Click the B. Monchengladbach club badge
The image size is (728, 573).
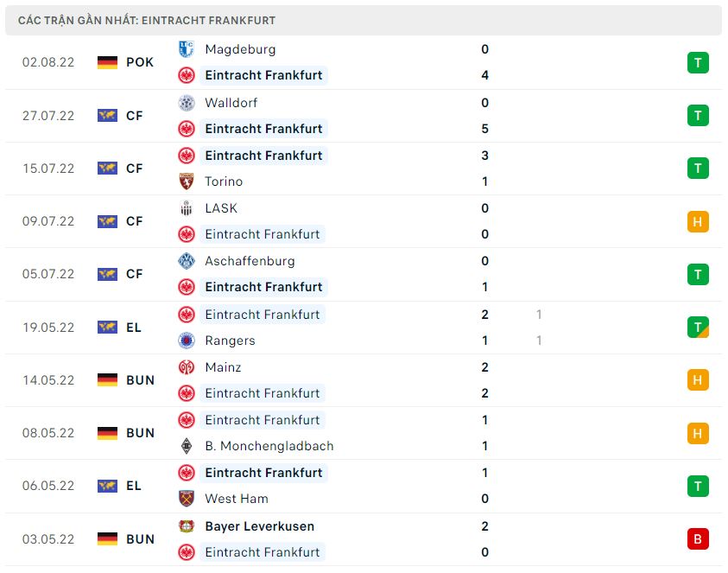pos(187,446)
